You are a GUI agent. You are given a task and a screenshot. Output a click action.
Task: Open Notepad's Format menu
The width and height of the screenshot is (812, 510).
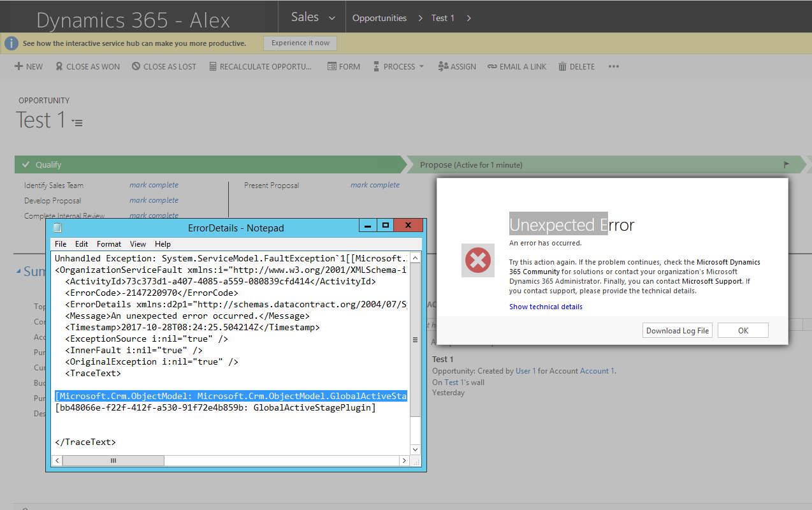(108, 244)
